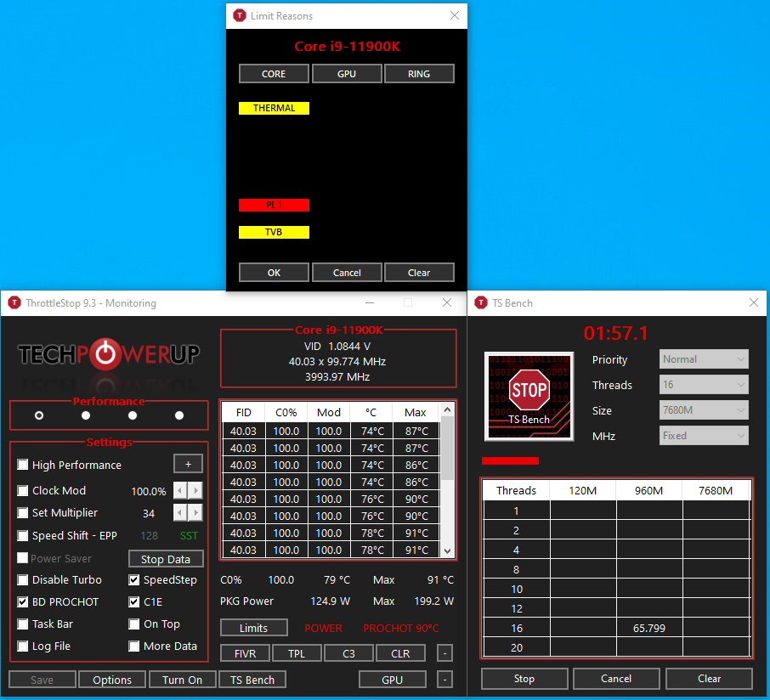Click the Limits button
Screen dimensions: 770x700
click(x=254, y=628)
